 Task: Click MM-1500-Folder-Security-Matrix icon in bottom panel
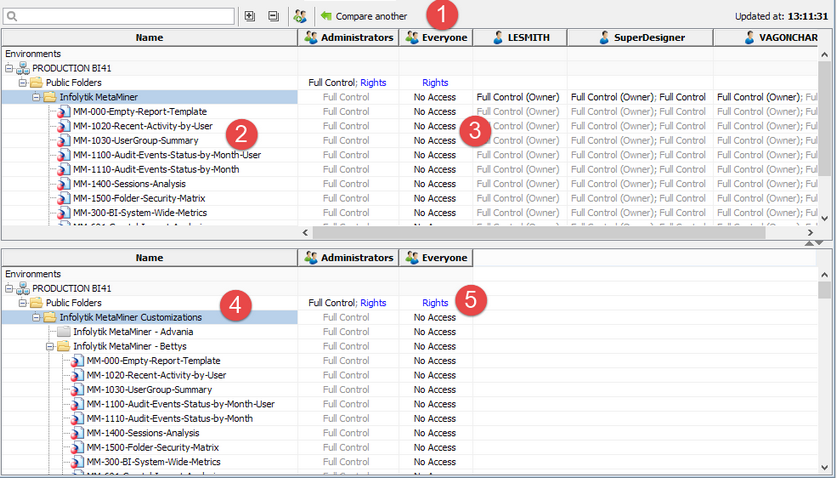click(x=77, y=448)
